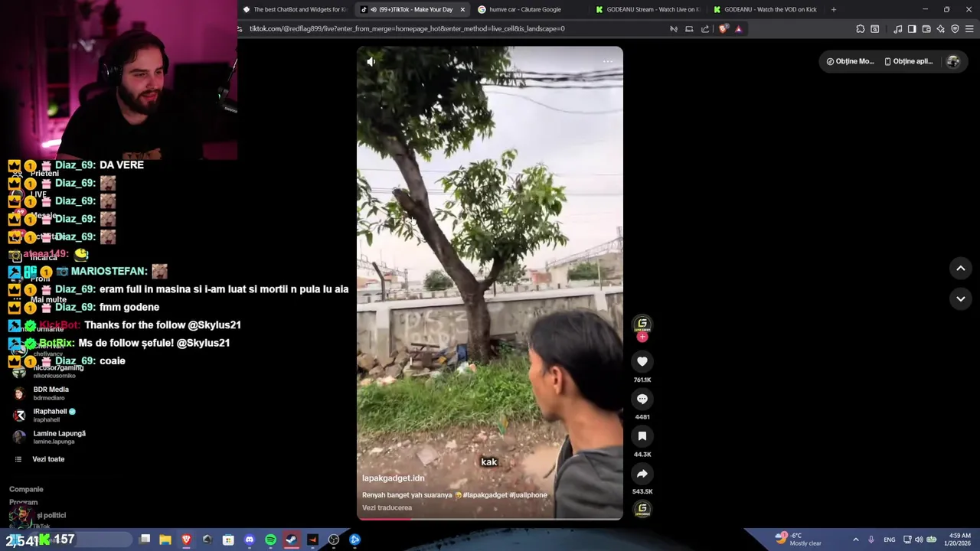Viewport: 980px width, 551px height.
Task: Unmute the video with speaker icon
Action: [x=371, y=61]
